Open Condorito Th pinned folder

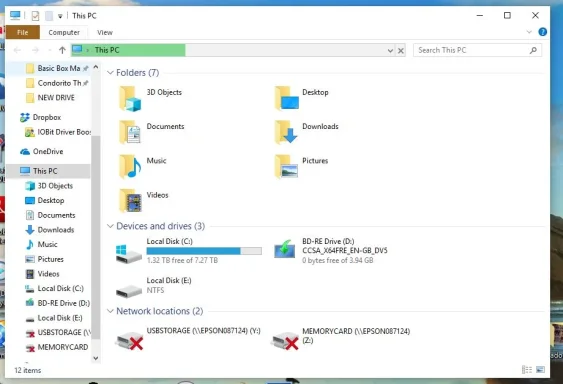tap(54, 83)
